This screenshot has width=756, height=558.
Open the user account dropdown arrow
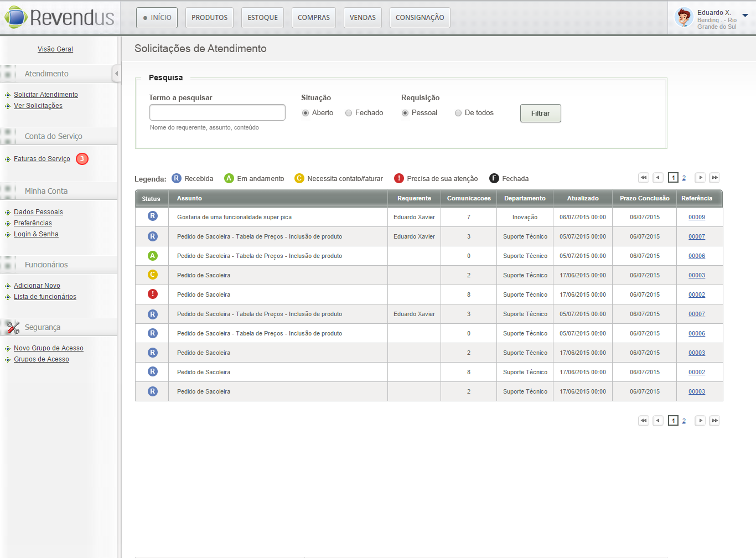point(745,15)
